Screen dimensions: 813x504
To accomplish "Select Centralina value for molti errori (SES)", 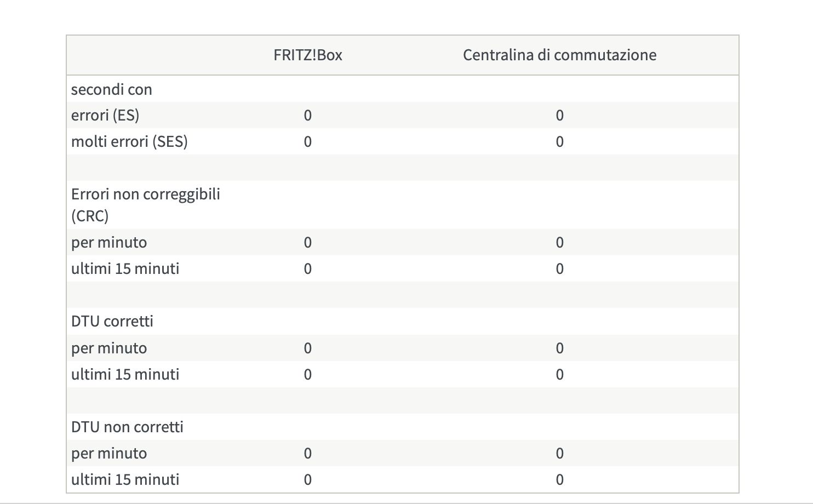I will [x=559, y=141].
